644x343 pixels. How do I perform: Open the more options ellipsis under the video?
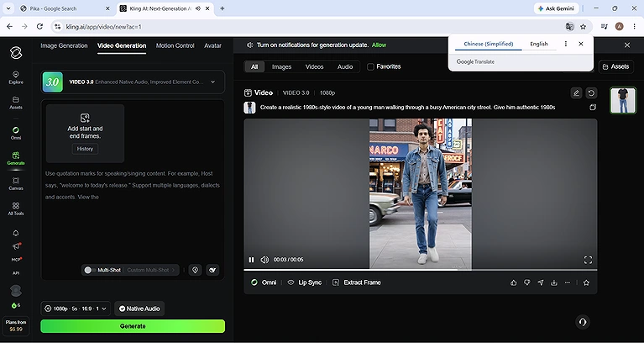coord(568,282)
